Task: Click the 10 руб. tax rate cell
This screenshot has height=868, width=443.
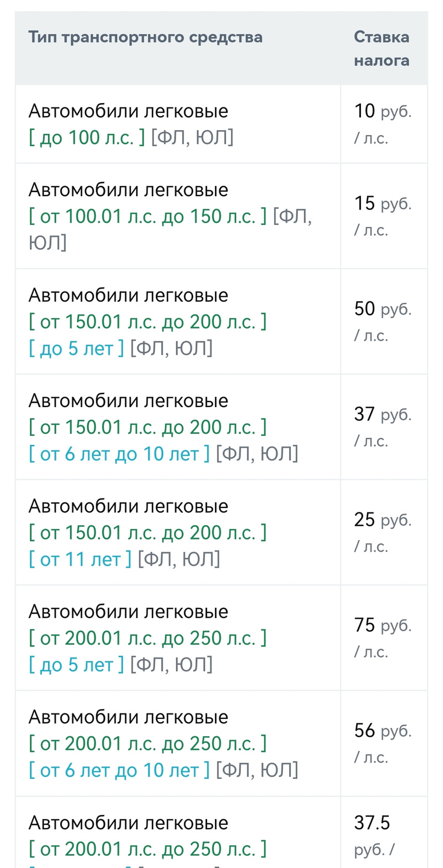Action: 383,124
